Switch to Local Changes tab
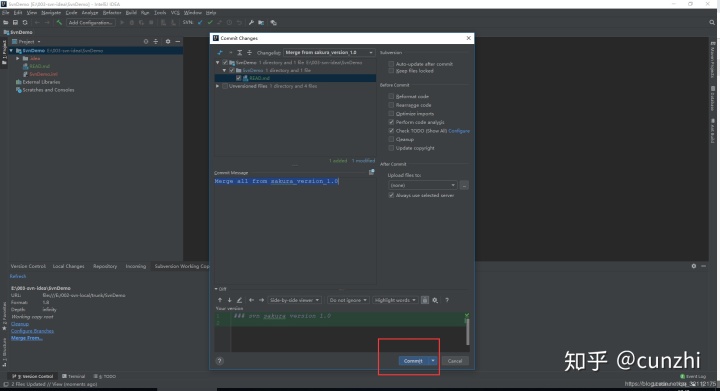The width and height of the screenshot is (720, 391). click(68, 266)
